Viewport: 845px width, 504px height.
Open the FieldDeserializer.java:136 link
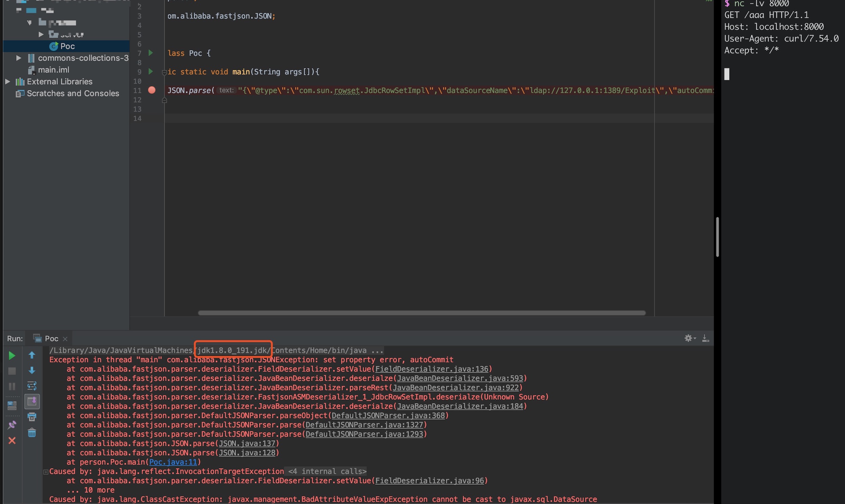click(432, 369)
